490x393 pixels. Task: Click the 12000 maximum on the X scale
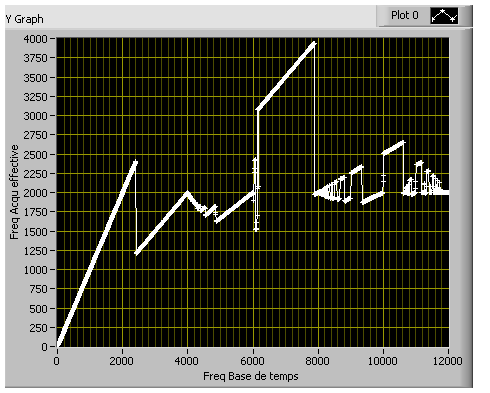tap(447, 361)
